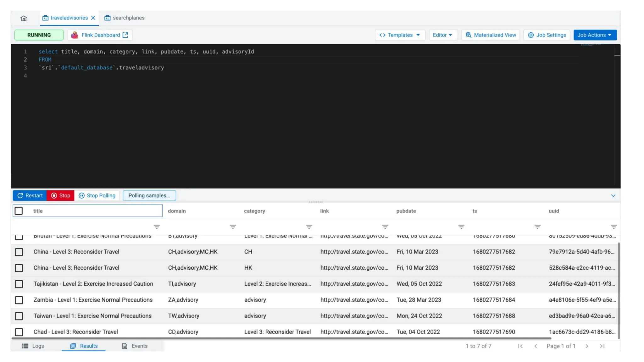Sort by the category column header

click(254, 211)
